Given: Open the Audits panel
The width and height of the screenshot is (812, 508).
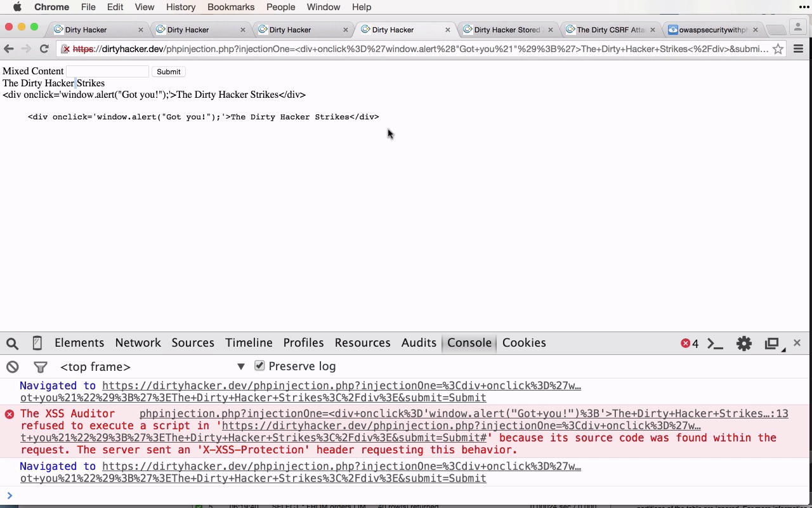Looking at the screenshot, I should click(419, 343).
